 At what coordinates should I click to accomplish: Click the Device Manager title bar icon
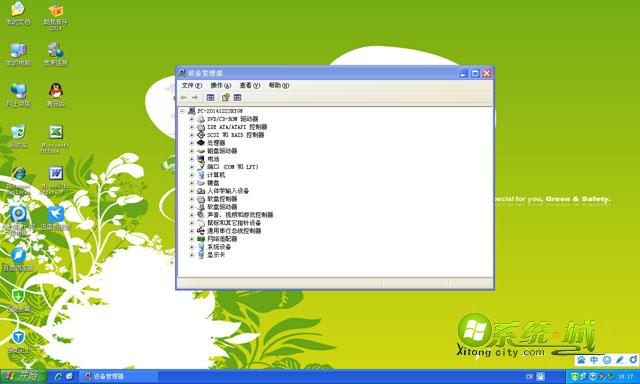(182, 73)
